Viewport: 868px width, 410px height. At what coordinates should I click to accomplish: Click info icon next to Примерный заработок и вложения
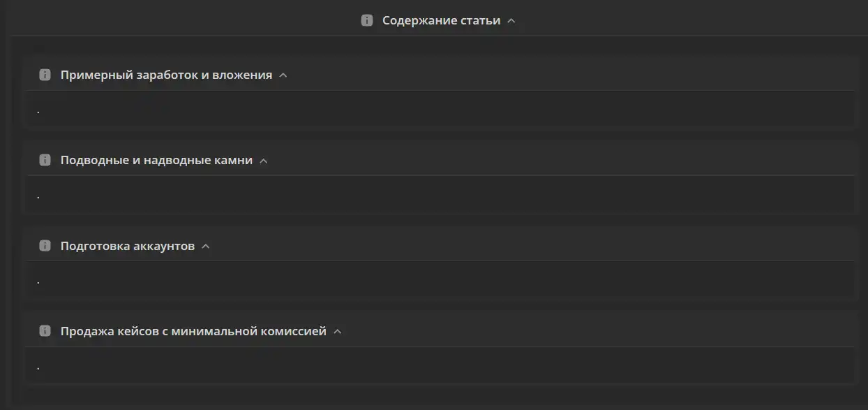45,75
